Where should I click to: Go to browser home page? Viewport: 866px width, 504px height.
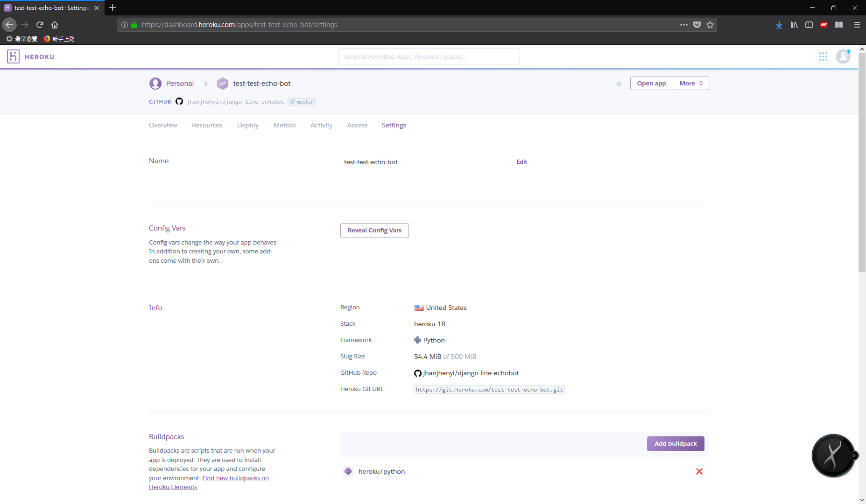(55, 25)
